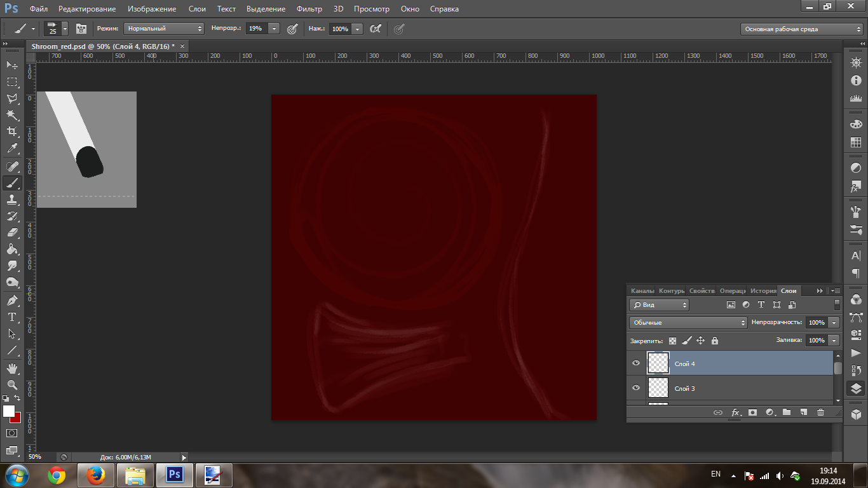Select the Crop tool
The width and height of the screenshot is (868, 488).
click(x=12, y=132)
